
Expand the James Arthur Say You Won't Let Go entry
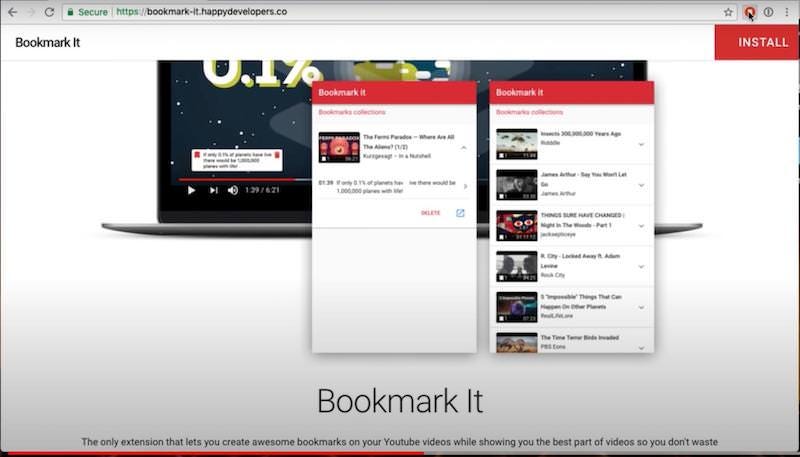[641, 185]
